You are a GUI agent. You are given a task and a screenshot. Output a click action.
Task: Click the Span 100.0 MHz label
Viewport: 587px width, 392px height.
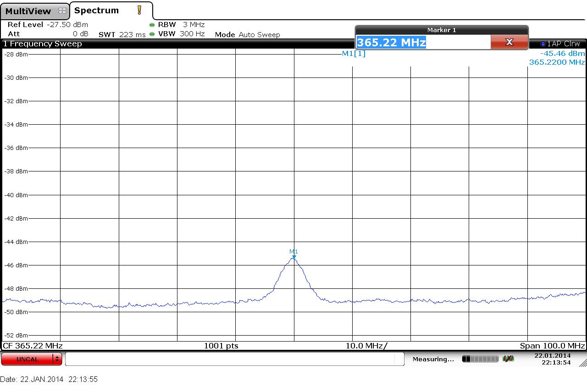pyautogui.click(x=552, y=346)
